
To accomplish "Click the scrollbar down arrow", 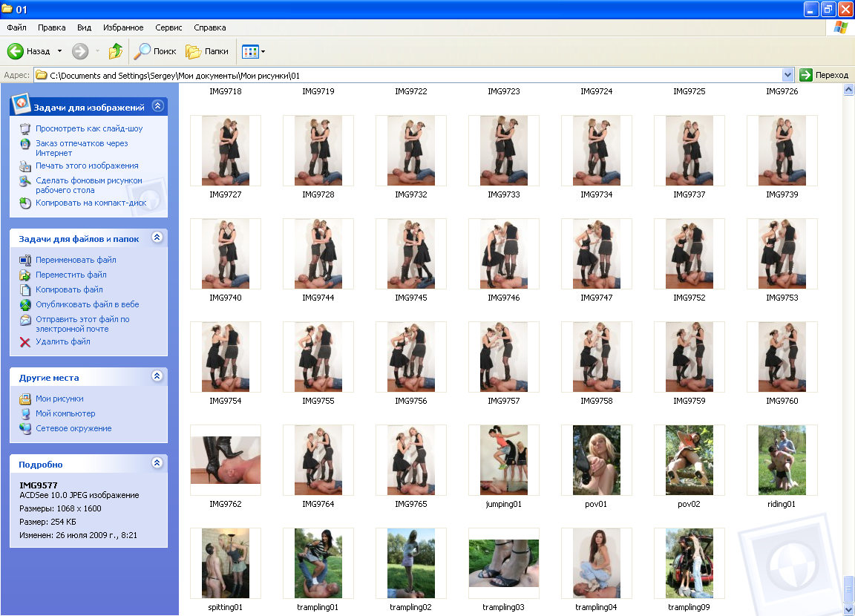I will click(848, 609).
